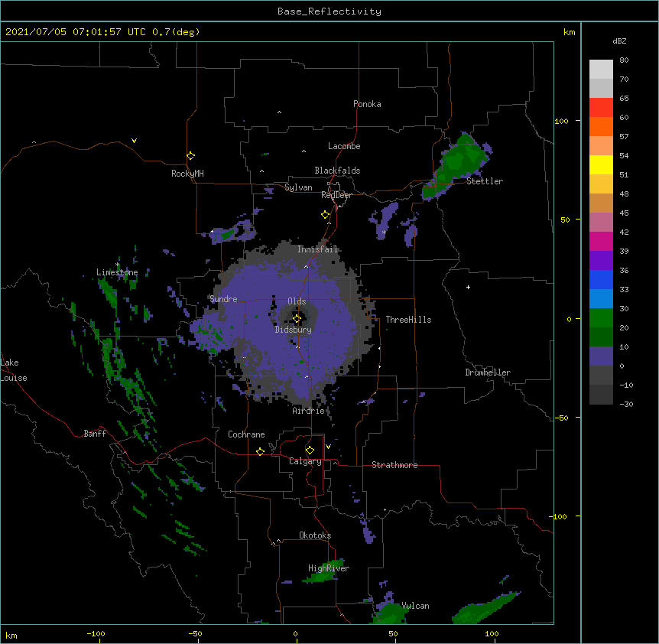This screenshot has width=659, height=644.
Task: Pick the slate purple 0-10 dBZ legend swatch
Action: tap(601, 356)
